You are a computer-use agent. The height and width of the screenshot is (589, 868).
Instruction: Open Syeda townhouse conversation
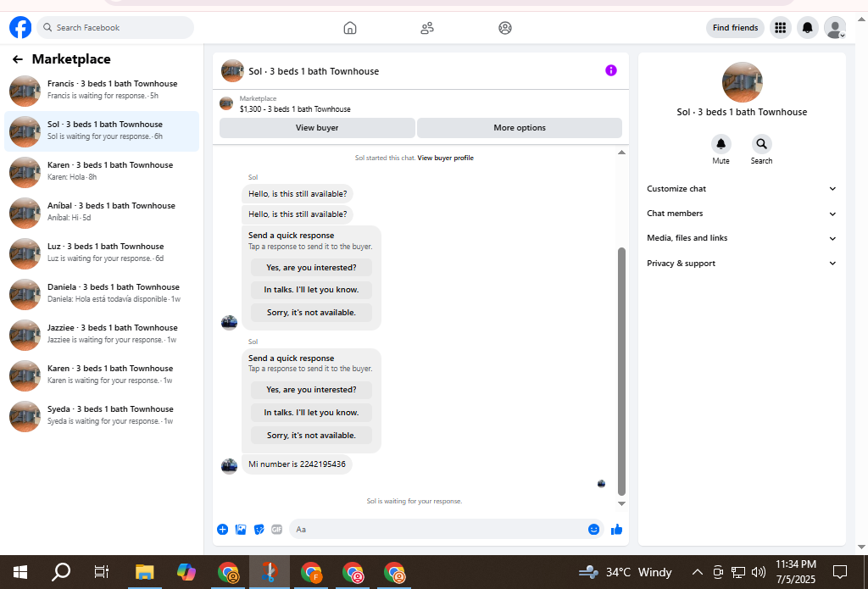[x=102, y=416]
